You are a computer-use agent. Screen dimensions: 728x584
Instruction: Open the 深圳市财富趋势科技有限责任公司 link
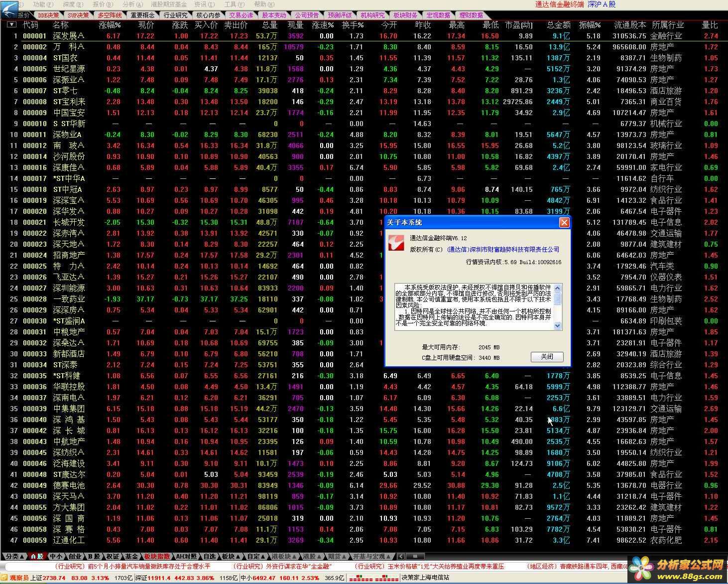503,250
